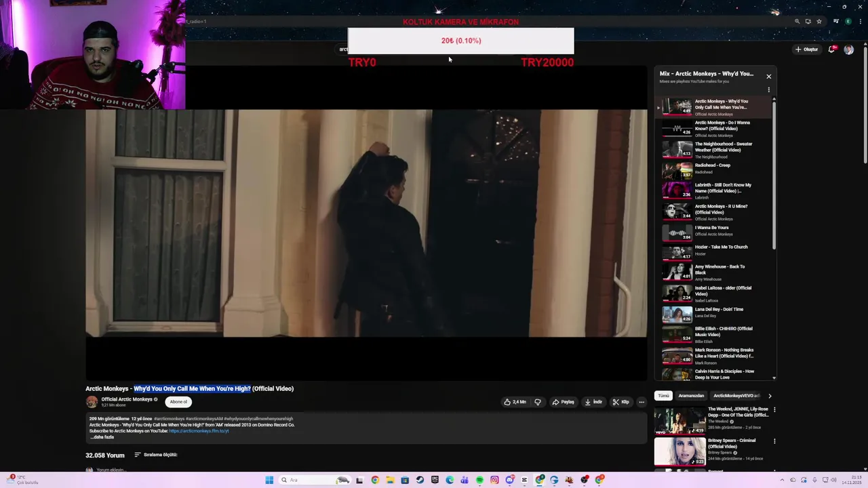The height and width of the screenshot is (488, 868).
Task: Open File Explorer from the taskbar
Action: [x=390, y=480]
